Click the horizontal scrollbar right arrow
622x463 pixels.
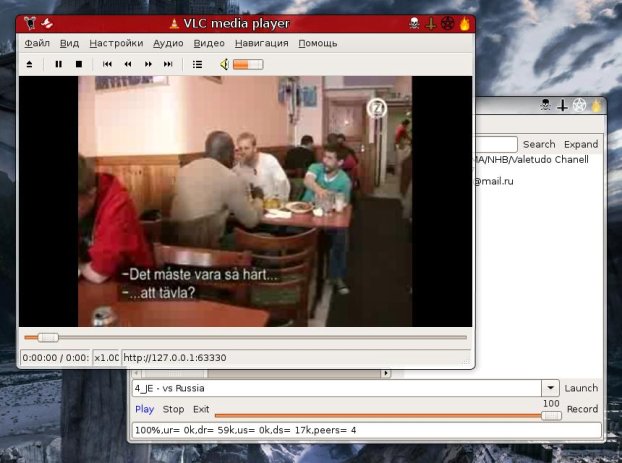click(386, 373)
